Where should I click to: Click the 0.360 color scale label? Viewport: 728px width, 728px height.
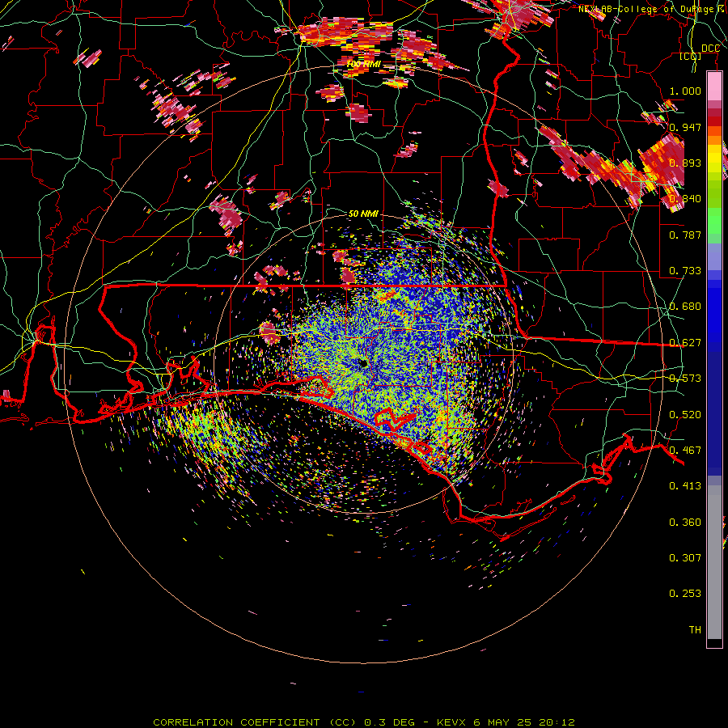click(x=685, y=523)
